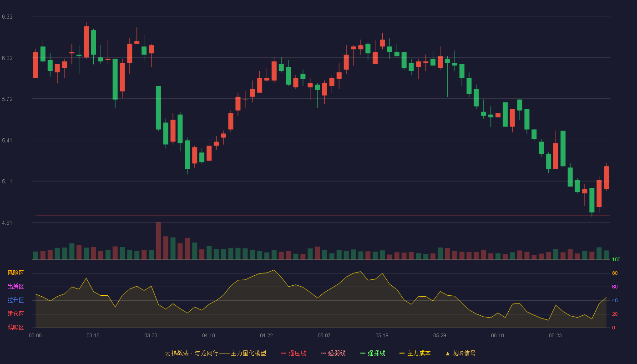Screen dimensions: 637x364
Task: Click the 4.81 price axis label
Action: [x=7, y=223]
